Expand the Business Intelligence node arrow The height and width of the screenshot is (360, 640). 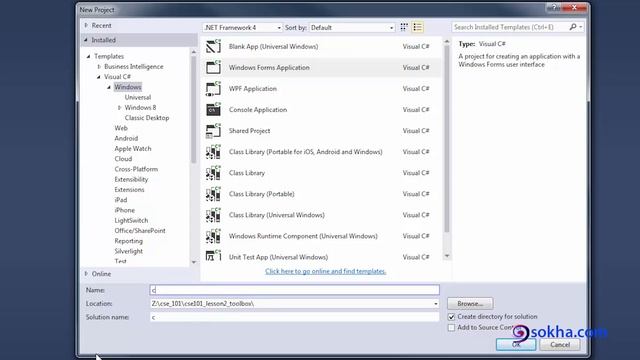click(99, 67)
